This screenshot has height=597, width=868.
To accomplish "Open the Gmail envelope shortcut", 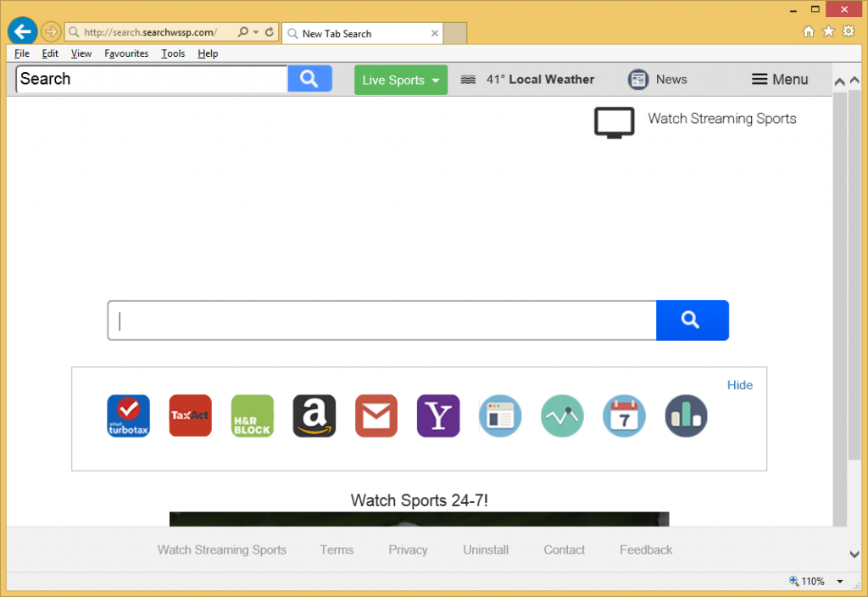I will point(376,416).
